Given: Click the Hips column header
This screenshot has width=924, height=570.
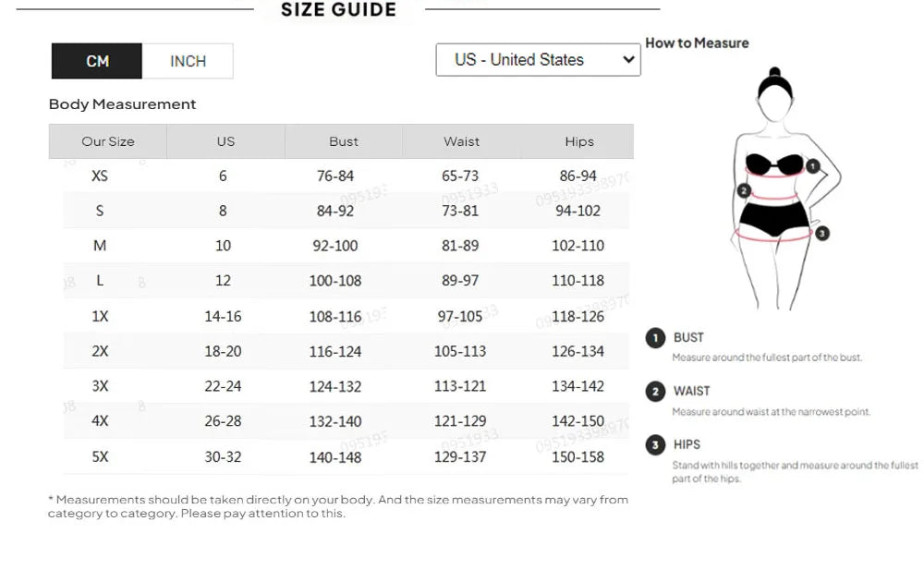Looking at the screenshot, I should [579, 141].
